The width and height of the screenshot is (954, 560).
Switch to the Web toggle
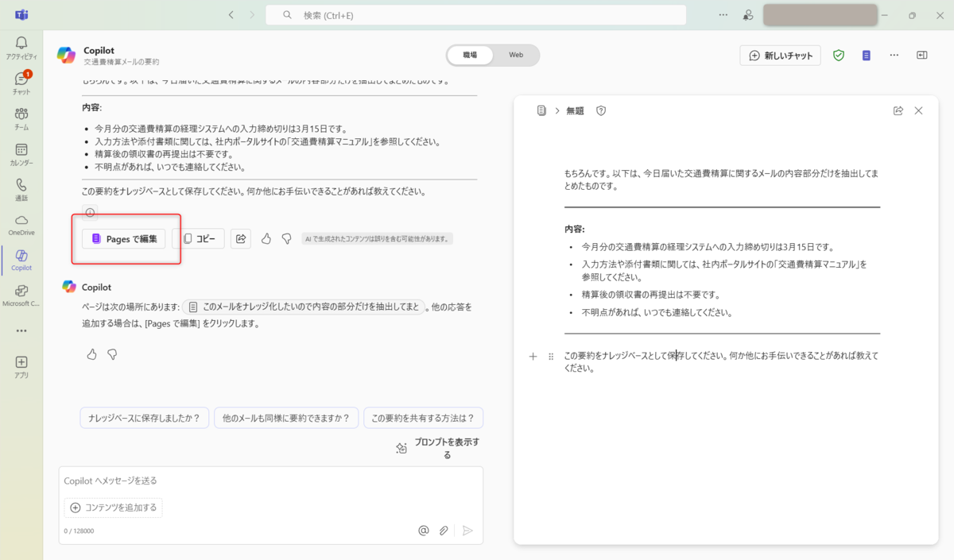click(x=516, y=55)
